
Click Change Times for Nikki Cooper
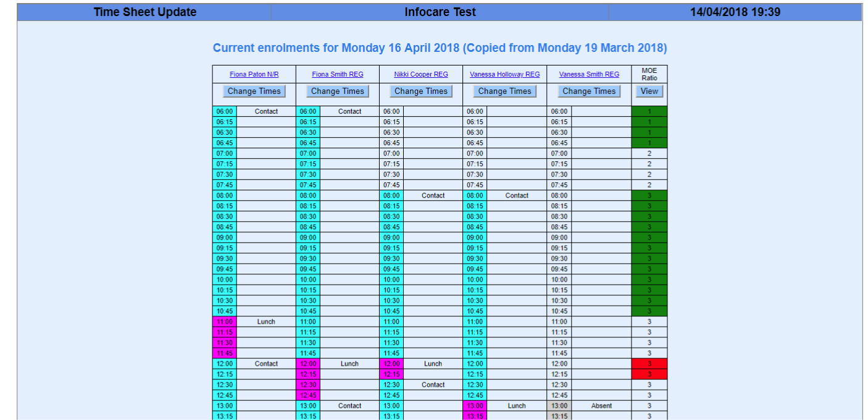point(421,91)
